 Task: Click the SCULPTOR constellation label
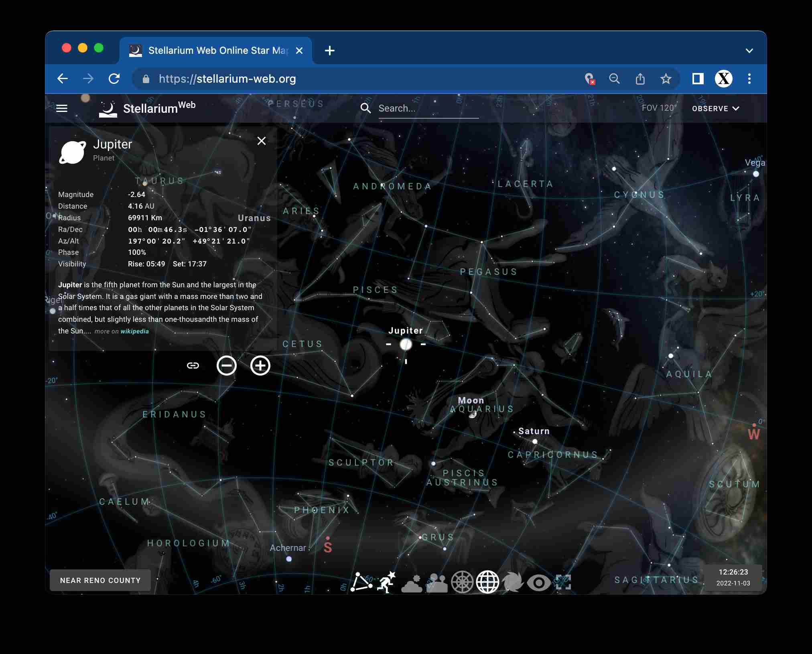pyautogui.click(x=361, y=463)
